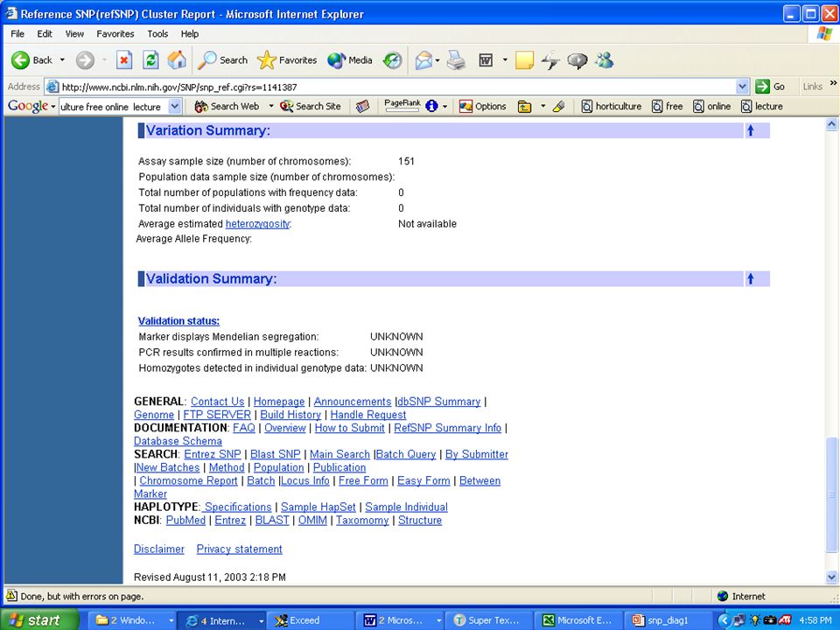This screenshot has width=840, height=630.
Task: Click the yellow note toolbar icon
Action: click(x=524, y=60)
